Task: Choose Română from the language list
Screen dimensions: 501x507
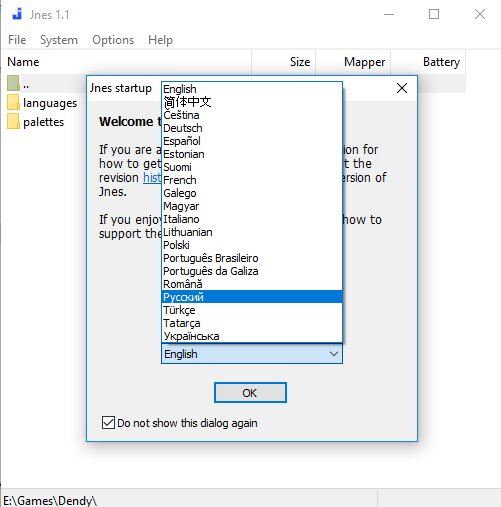Action: (x=252, y=284)
